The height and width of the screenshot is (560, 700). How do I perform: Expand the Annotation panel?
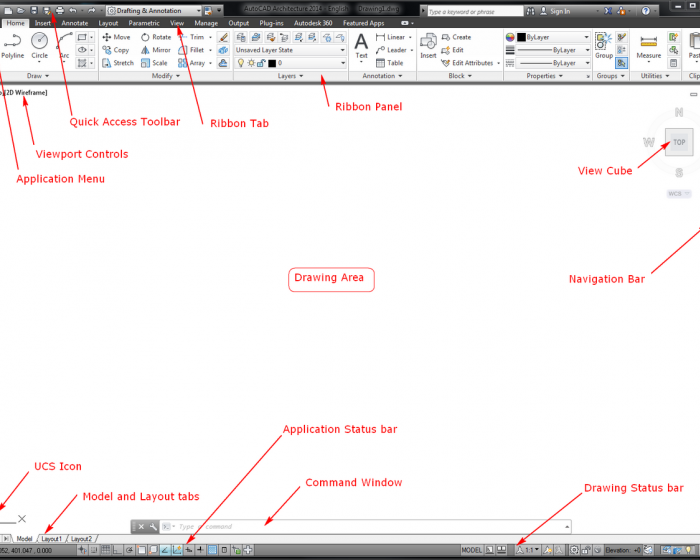click(x=382, y=76)
